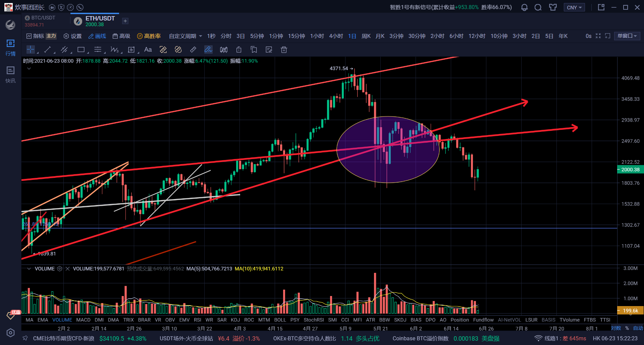
Task: Open the 行情 market sidebar section
Action: (10, 48)
